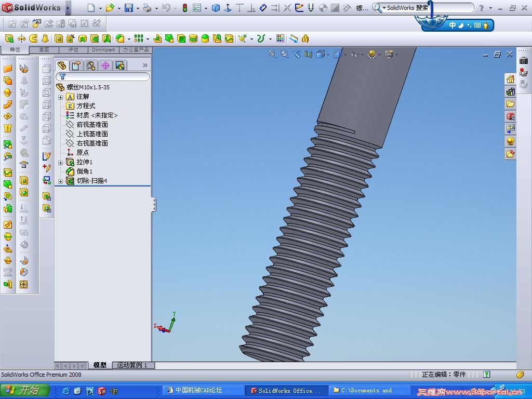Select the 草图 command tab
Image resolution: width=532 pixels, height=399 pixels.
pyautogui.click(x=44, y=50)
